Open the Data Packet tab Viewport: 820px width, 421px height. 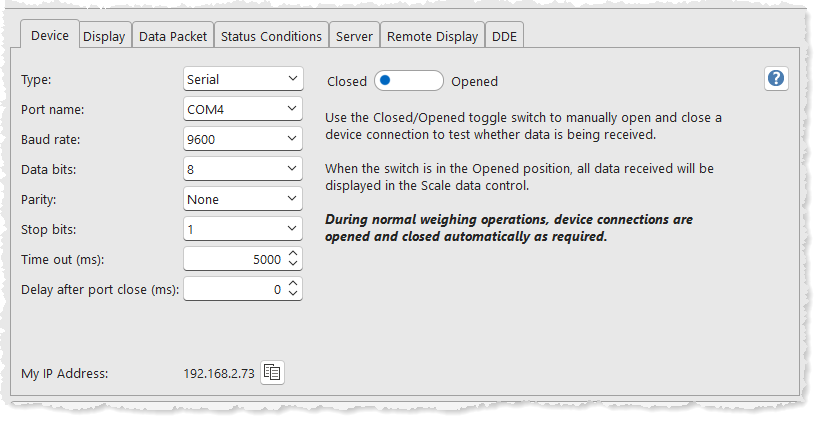[173, 37]
